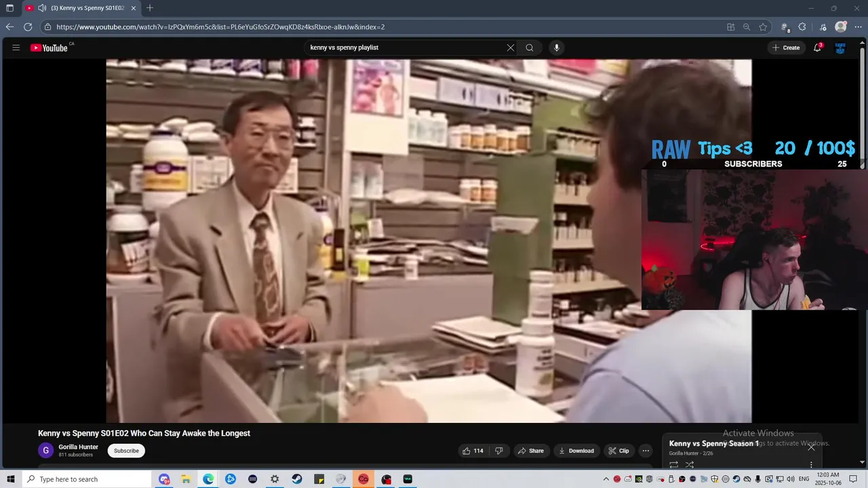Open a new browser tab

pyautogui.click(x=150, y=8)
